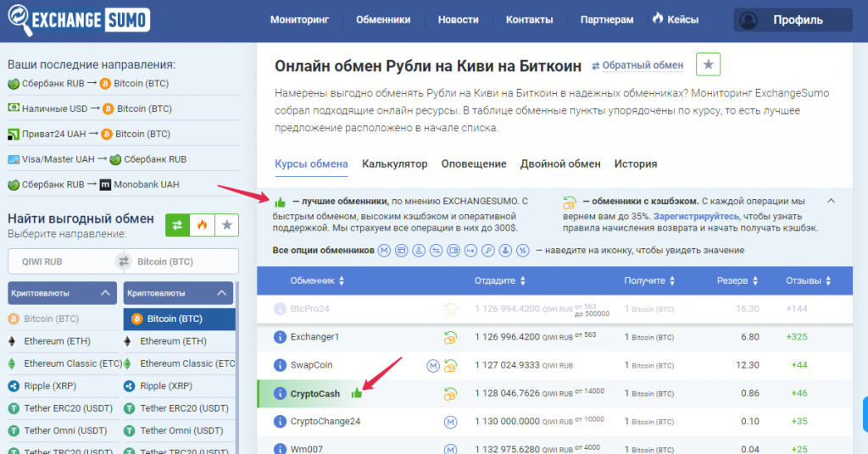Open info icon for Exchanger1
This screenshot has width=868, height=454.
tap(280, 337)
